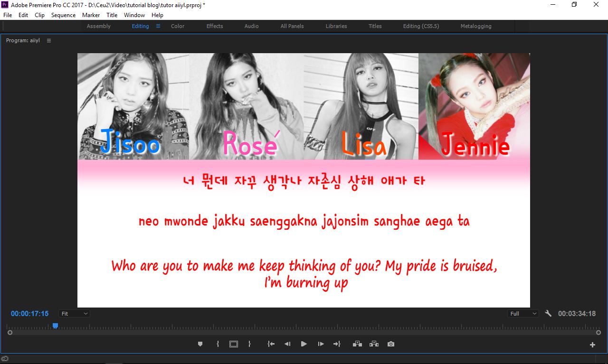Toggle the Safe Margins overlay
This screenshot has height=364, width=608.
coord(234,344)
